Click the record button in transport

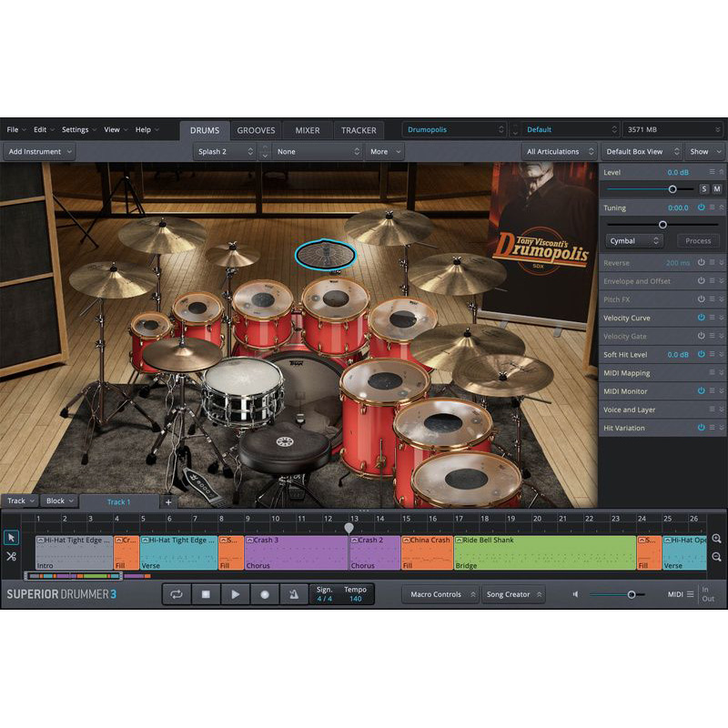265,594
